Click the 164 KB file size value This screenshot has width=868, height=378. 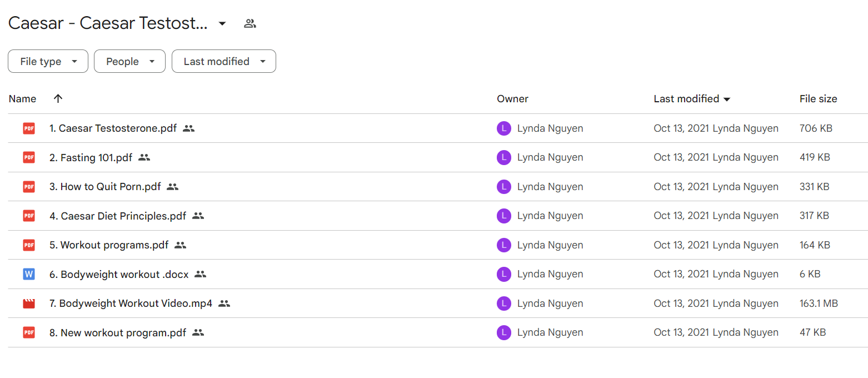click(x=815, y=245)
